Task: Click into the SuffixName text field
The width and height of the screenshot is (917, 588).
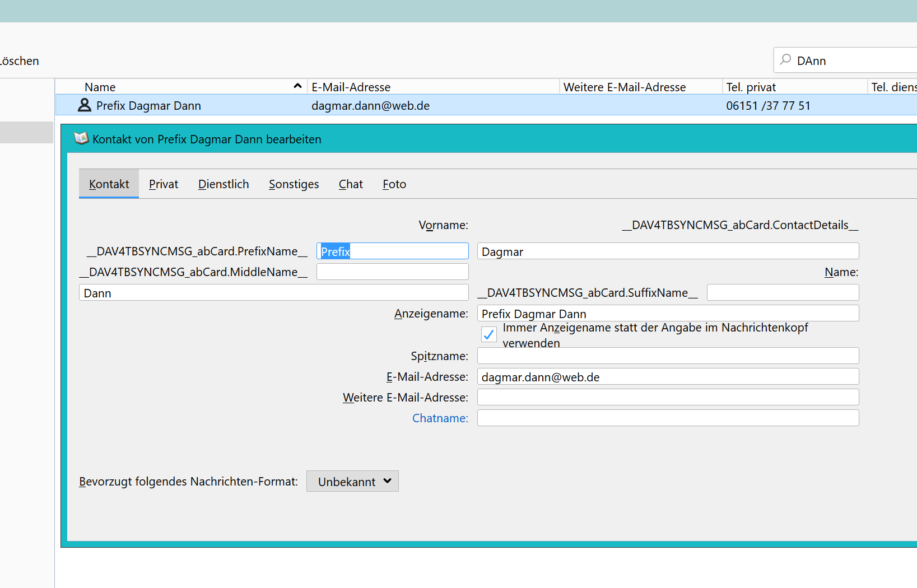Action: point(783,293)
